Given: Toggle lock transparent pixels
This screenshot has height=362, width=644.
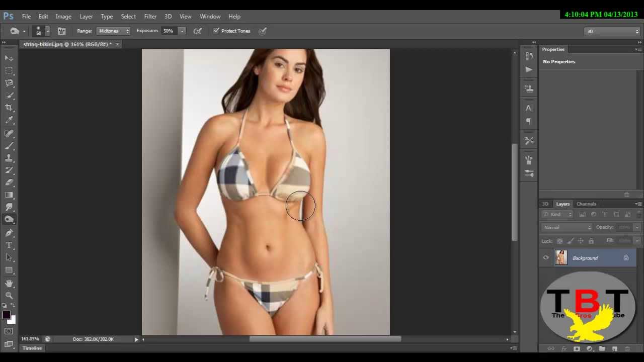Looking at the screenshot, I should pyautogui.click(x=560, y=241).
